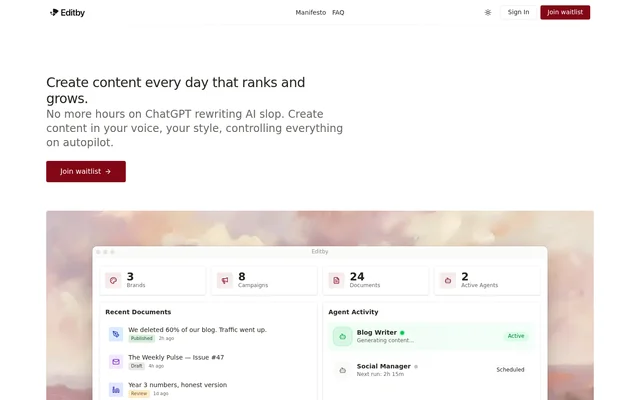Screen dimensions: 640x400
Task: Click the gray status dot next to Social Manager
Action: click(x=416, y=367)
